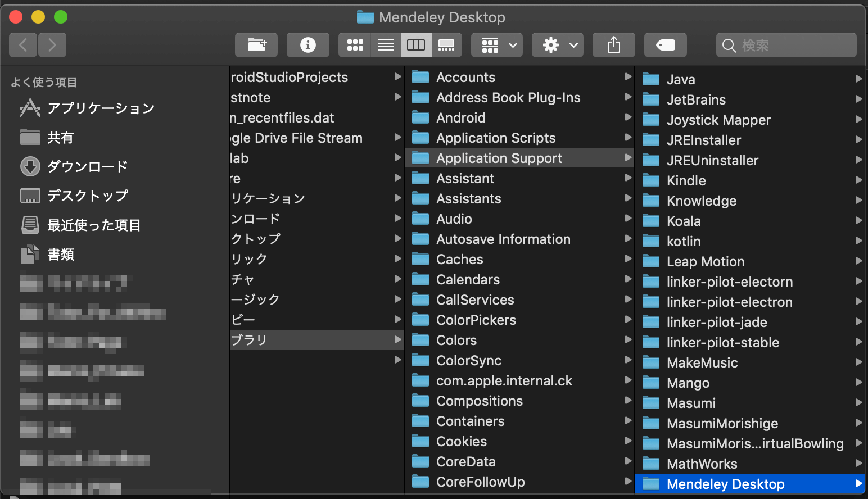Select the MasumiMorishige folder

(x=750, y=423)
